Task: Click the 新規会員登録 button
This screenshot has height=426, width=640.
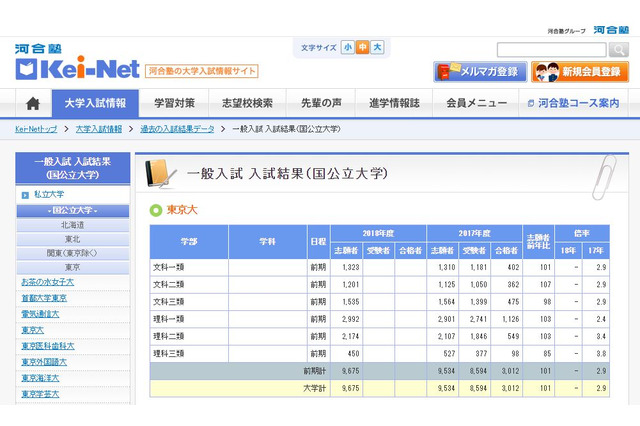Action: coord(580,72)
